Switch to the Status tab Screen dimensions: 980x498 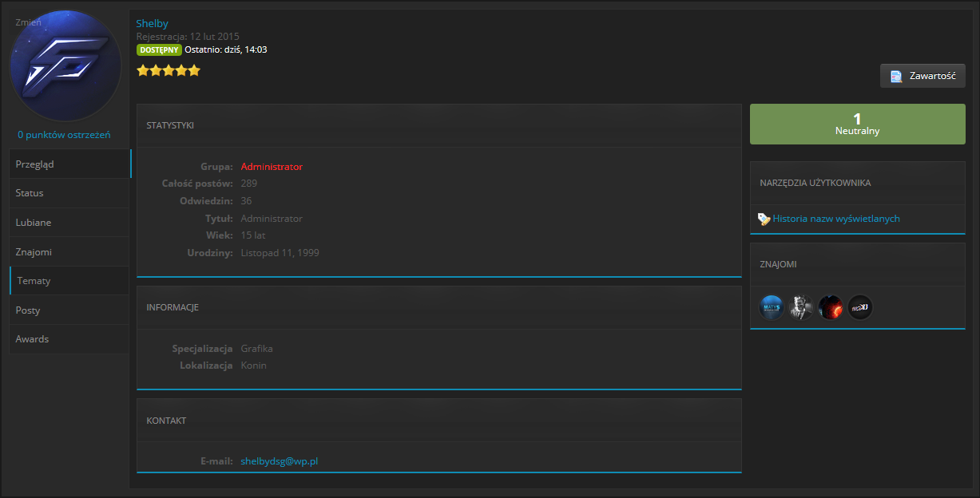[69, 193]
